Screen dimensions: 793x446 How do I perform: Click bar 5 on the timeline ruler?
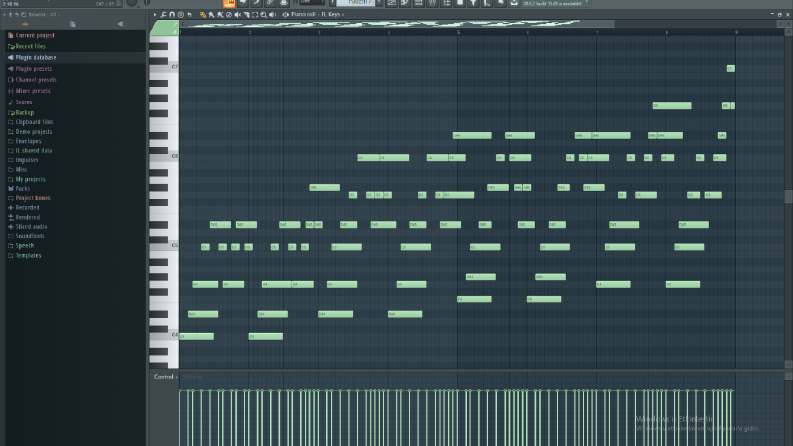point(458,32)
